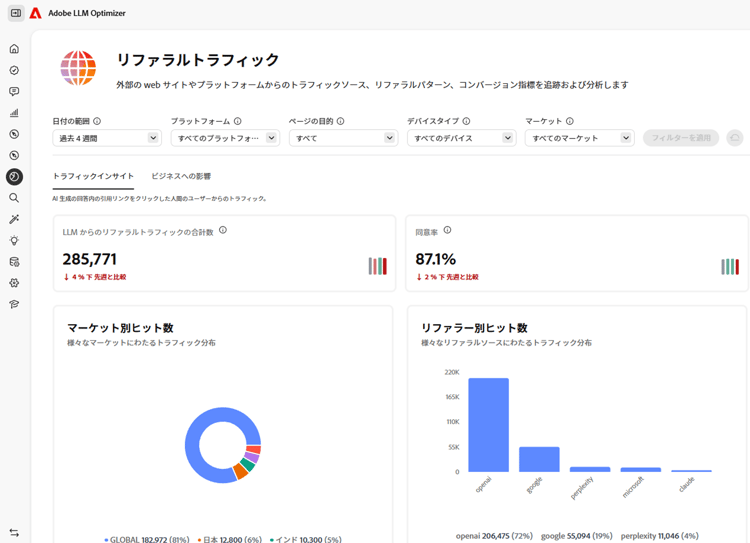The width and height of the screenshot is (750, 543).
Task: Open the すべてのプラットフォーム dropdown
Action: [x=225, y=138]
